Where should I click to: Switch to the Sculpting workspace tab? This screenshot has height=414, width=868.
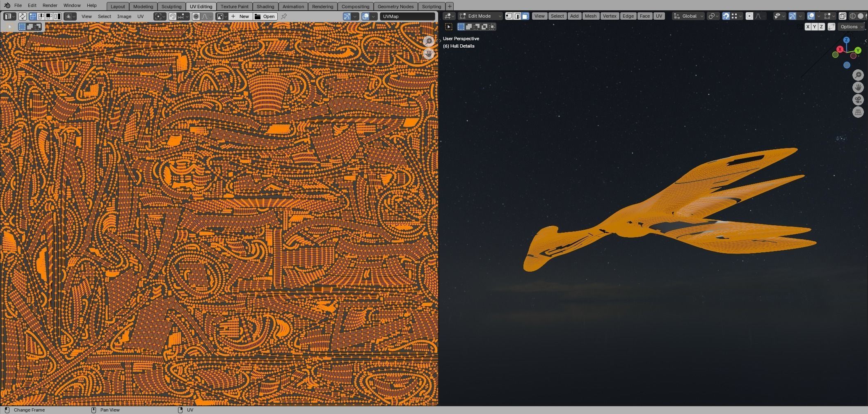pyautogui.click(x=171, y=7)
